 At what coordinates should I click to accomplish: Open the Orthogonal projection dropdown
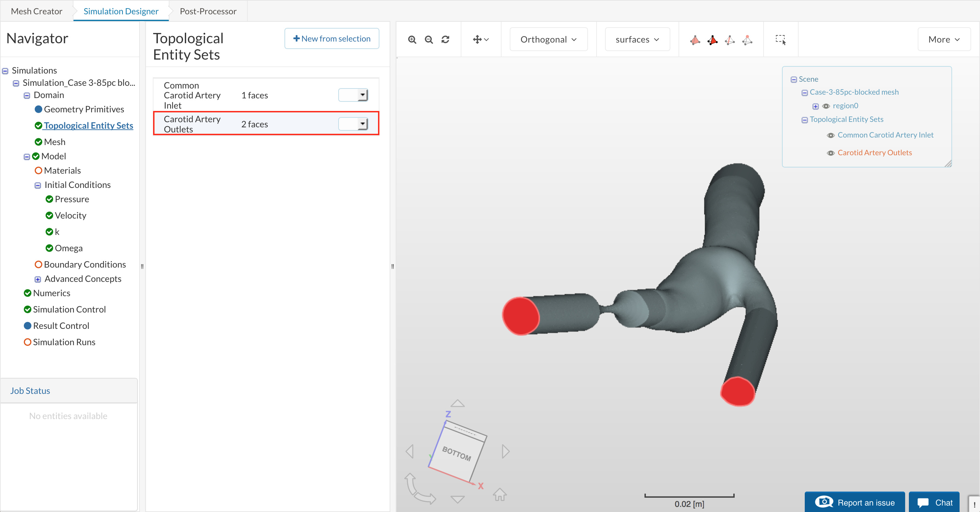[x=548, y=39]
